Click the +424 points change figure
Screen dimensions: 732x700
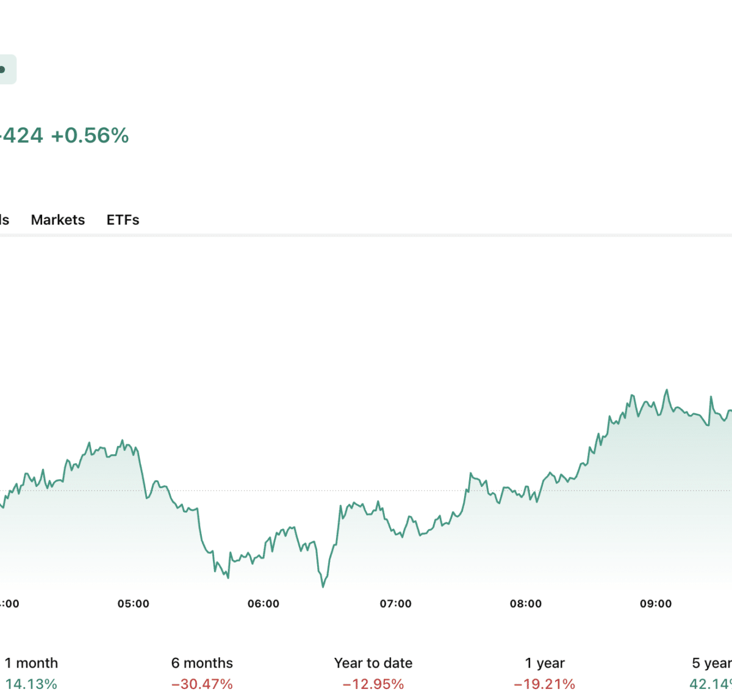coord(22,135)
